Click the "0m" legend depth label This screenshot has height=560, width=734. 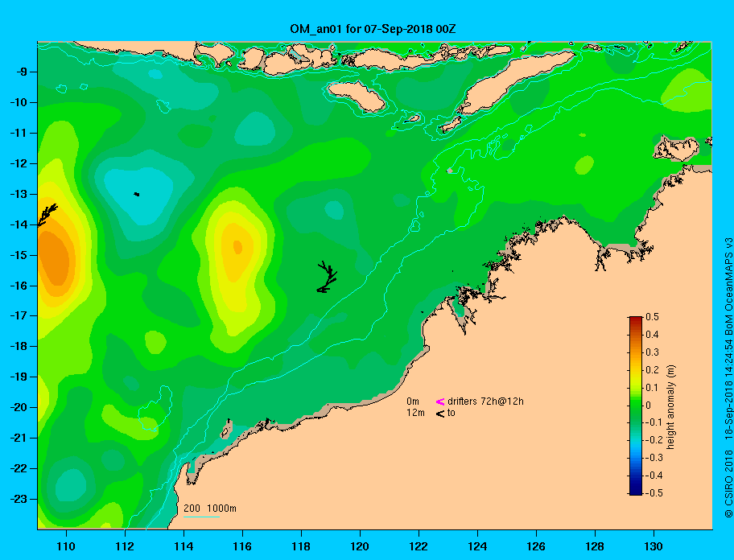coord(413,401)
